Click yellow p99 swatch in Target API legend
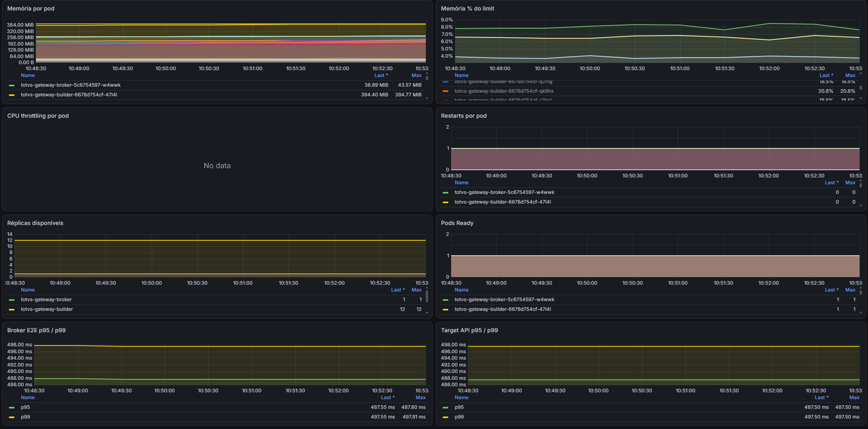This screenshot has width=868, height=429. [445, 417]
